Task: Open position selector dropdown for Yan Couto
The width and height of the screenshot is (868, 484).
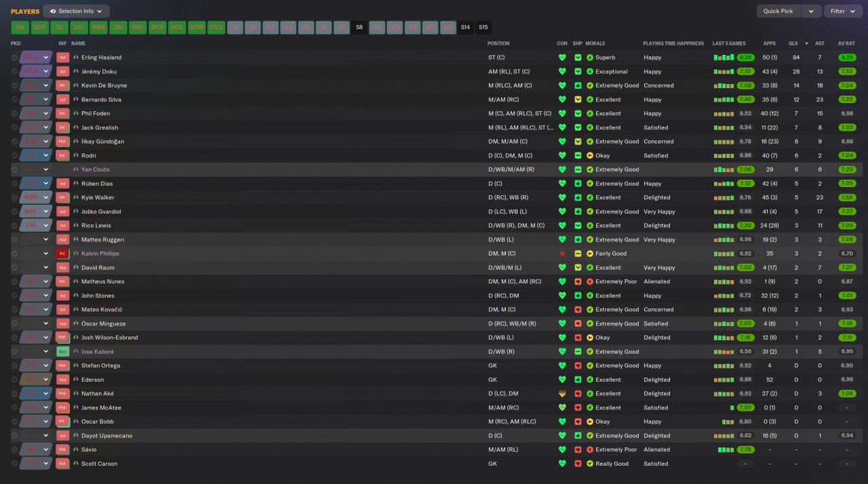Action: pyautogui.click(x=46, y=169)
